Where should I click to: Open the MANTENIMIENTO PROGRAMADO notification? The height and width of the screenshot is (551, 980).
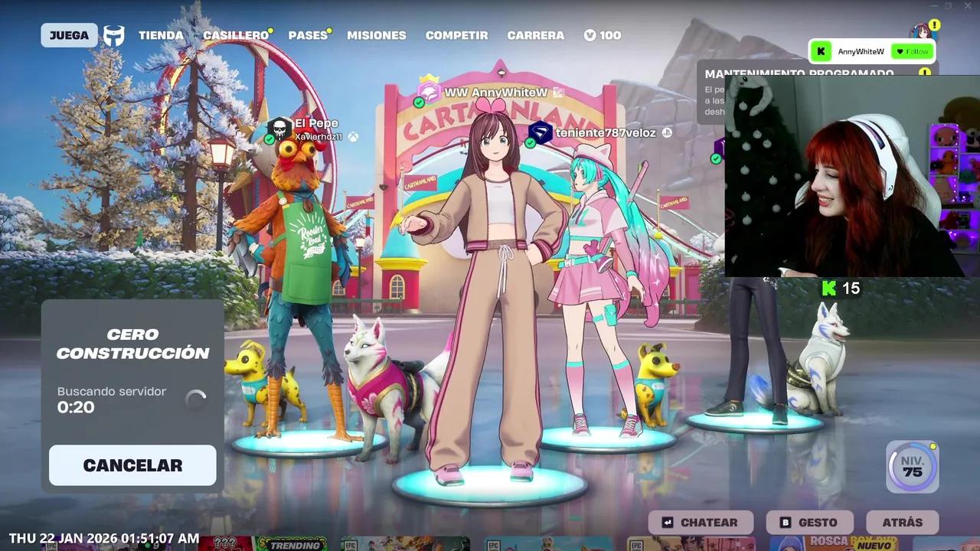(799, 73)
